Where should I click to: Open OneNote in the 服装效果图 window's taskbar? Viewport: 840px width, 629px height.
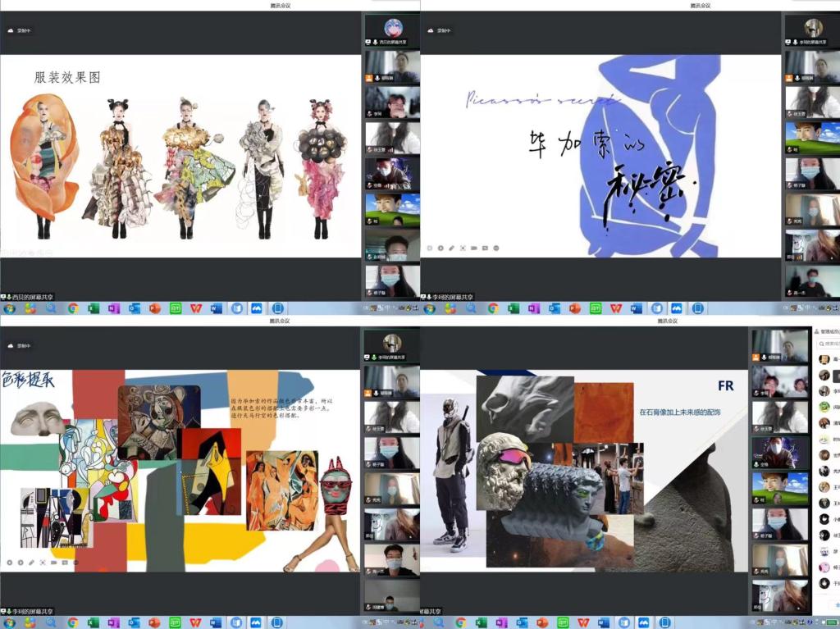point(113,308)
